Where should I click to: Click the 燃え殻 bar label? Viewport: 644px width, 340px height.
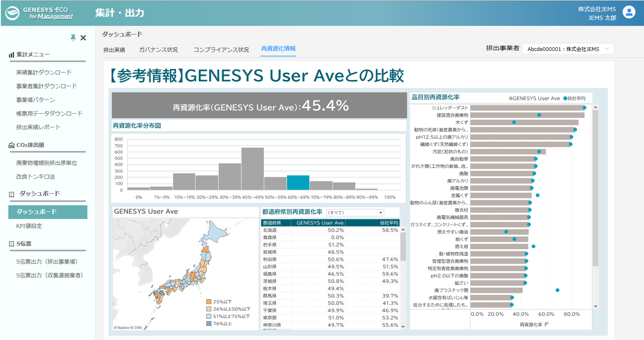pyautogui.click(x=461, y=246)
